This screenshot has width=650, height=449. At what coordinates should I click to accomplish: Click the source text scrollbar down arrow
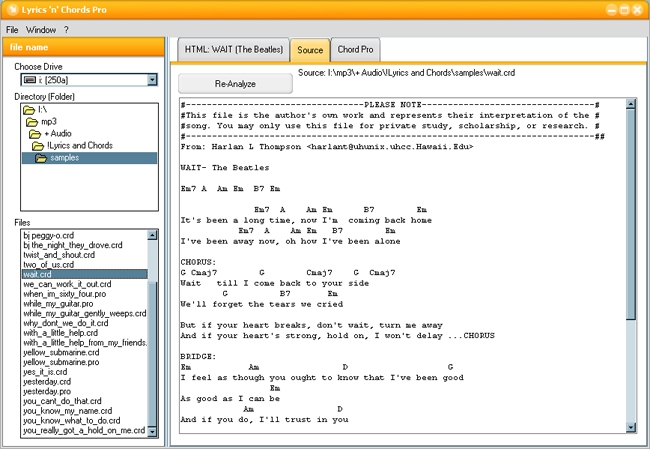pyautogui.click(x=631, y=426)
